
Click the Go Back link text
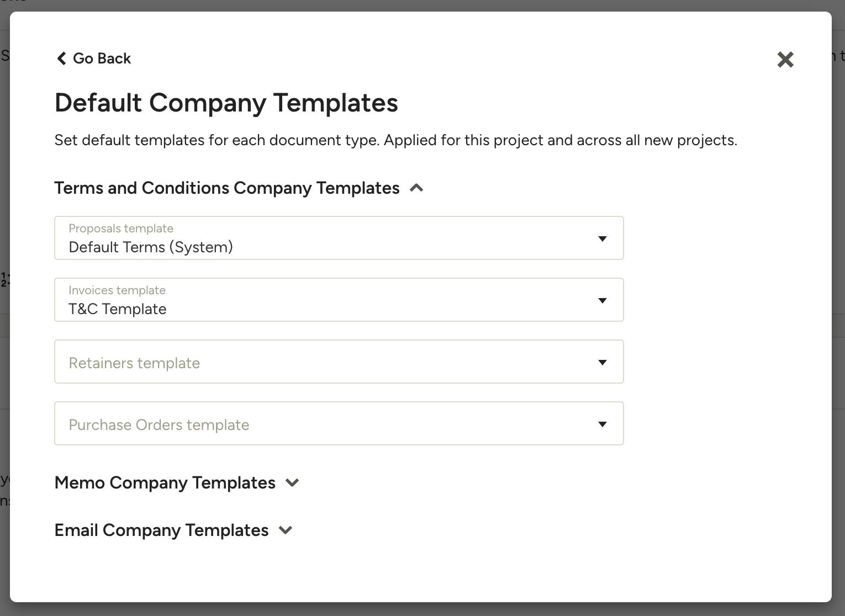[x=102, y=59]
